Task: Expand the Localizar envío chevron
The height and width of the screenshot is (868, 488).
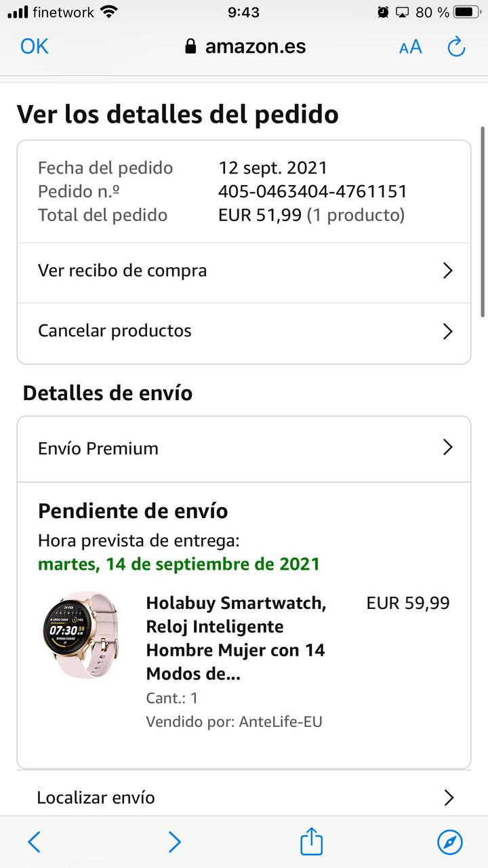Action: 448,797
